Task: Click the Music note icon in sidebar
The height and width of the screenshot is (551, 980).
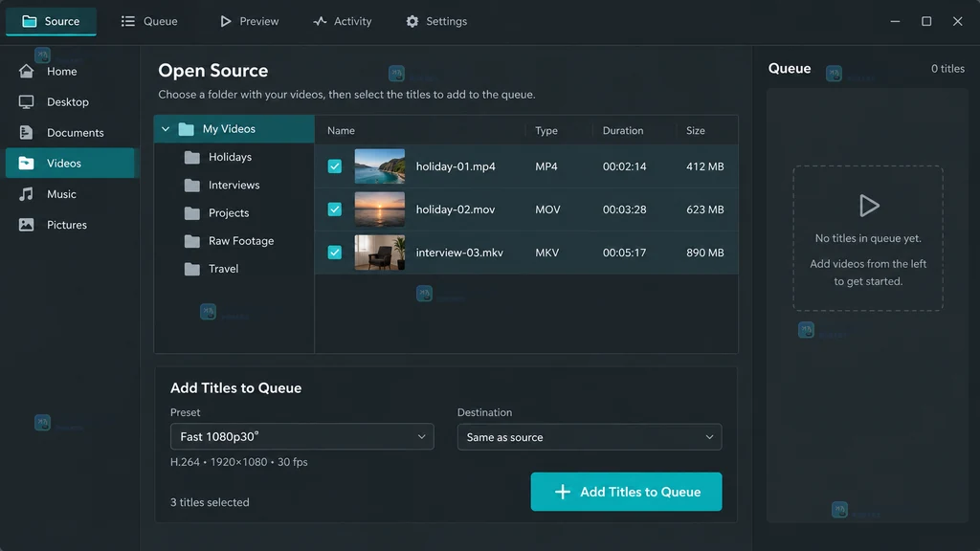Action: (x=26, y=194)
